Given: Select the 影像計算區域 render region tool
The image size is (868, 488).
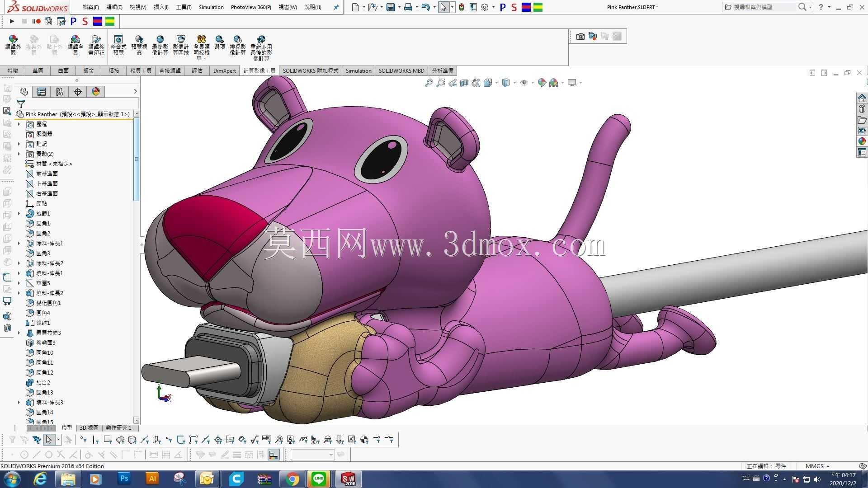Looking at the screenshot, I should tap(180, 45).
